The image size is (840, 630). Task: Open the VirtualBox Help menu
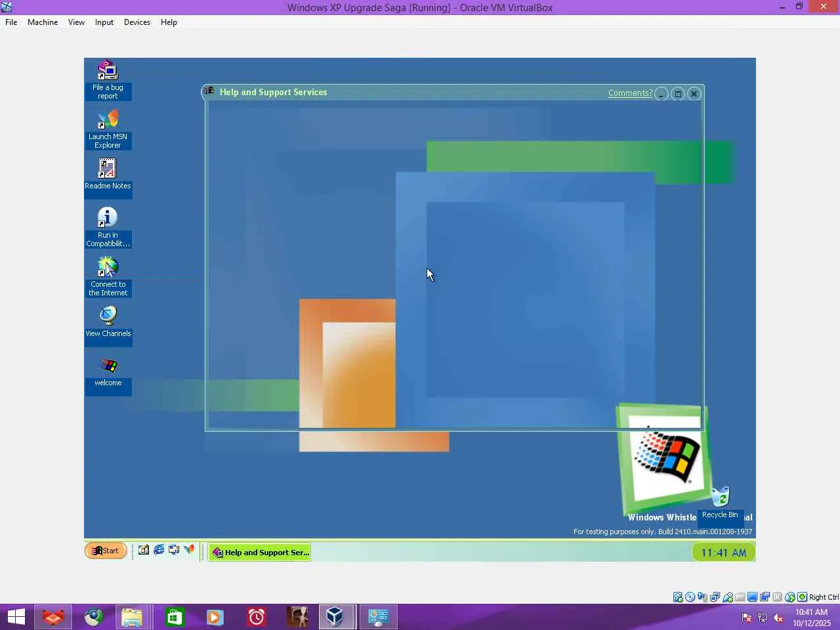(169, 22)
